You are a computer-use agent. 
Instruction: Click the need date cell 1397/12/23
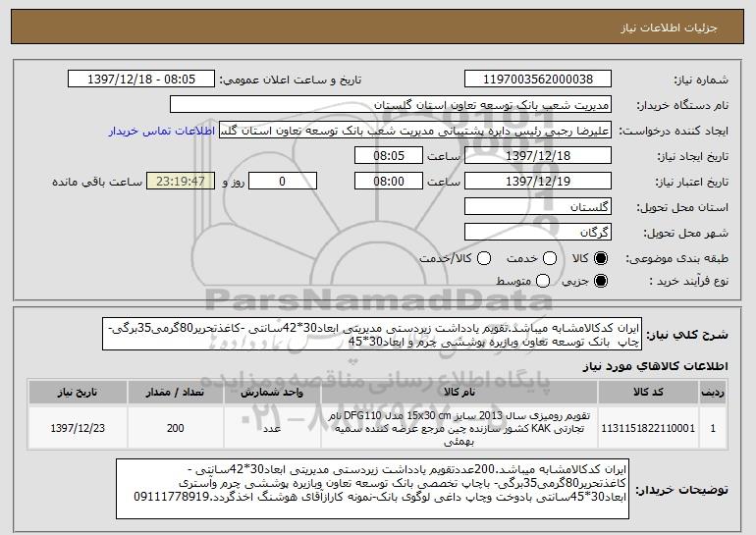click(x=78, y=428)
